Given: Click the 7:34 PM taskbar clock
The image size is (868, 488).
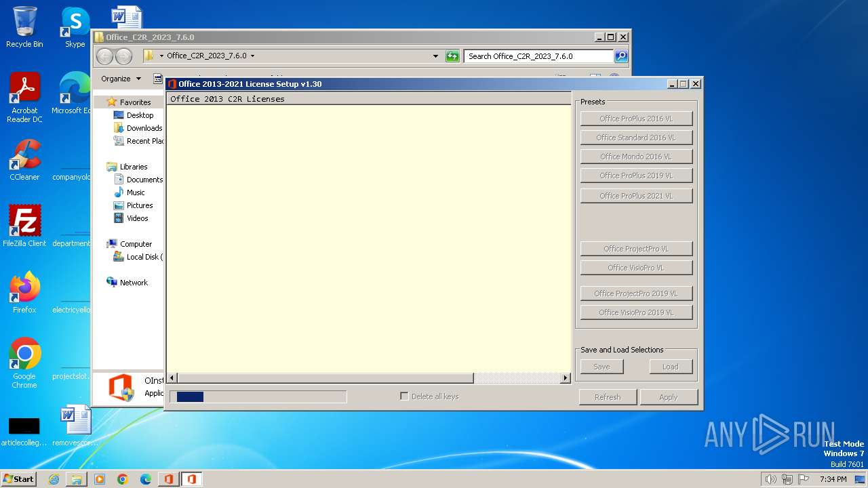Looking at the screenshot, I should (x=833, y=479).
